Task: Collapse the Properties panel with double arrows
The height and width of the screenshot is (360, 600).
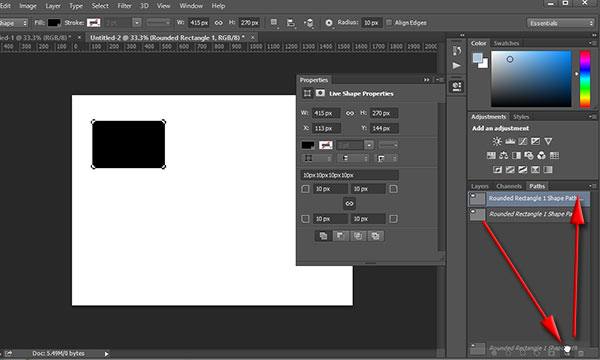Action: [426, 80]
